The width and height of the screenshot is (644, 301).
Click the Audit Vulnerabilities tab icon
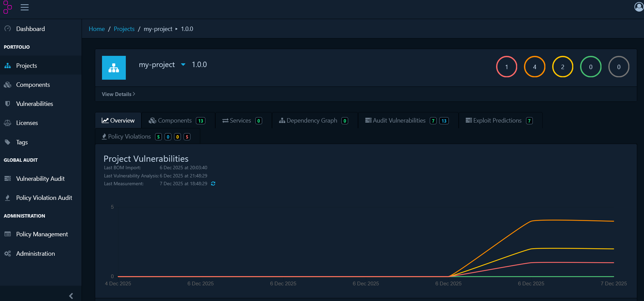point(368,120)
